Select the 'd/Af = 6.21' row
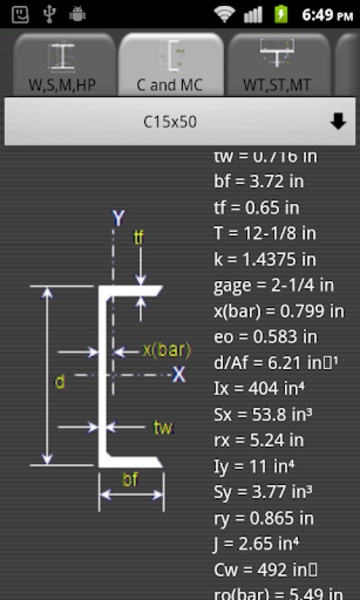 click(x=276, y=363)
